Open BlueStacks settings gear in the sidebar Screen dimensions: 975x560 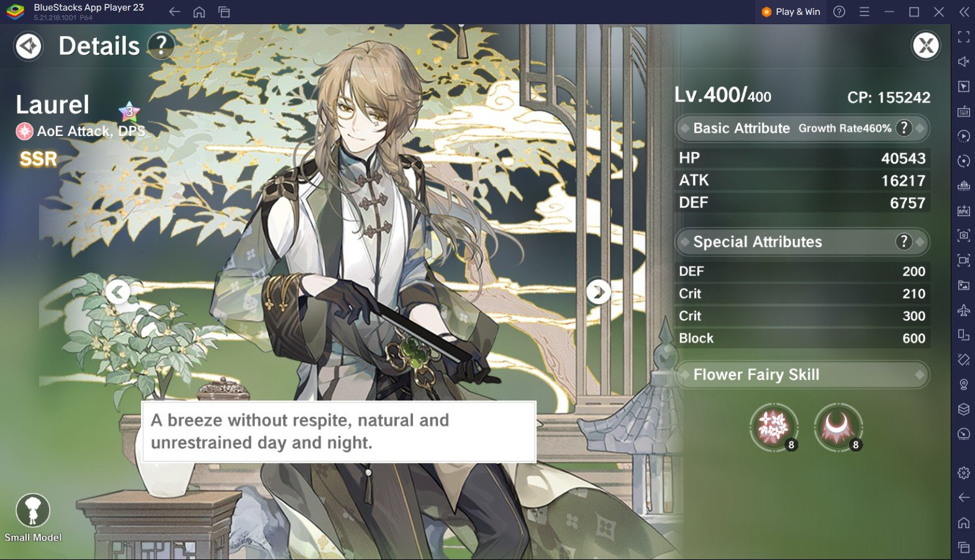pyautogui.click(x=963, y=473)
